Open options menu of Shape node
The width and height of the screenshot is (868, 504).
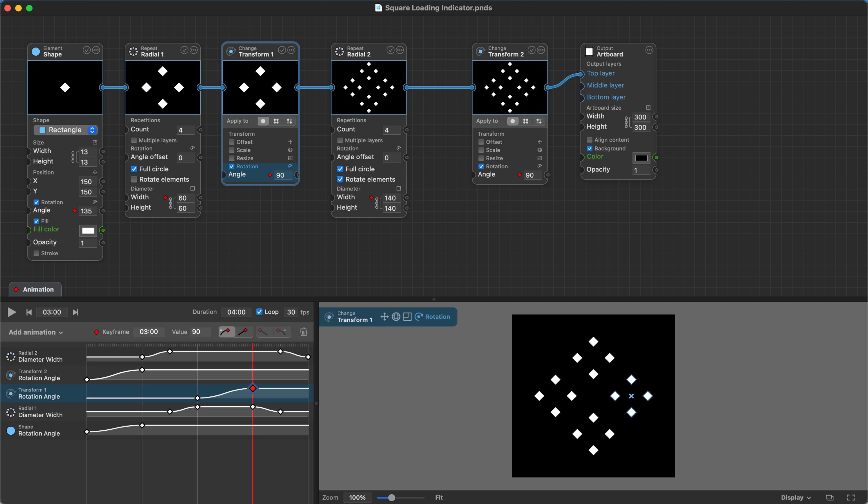click(96, 50)
